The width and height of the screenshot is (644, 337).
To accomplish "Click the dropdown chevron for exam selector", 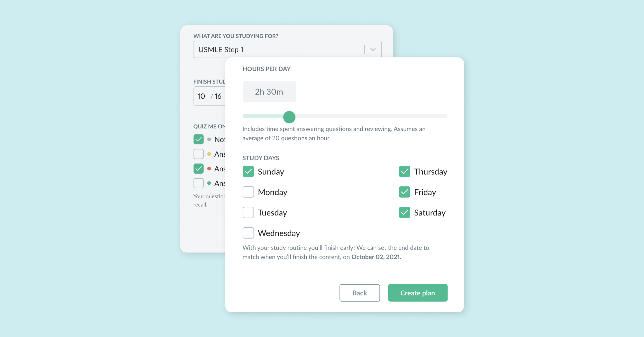I will (x=373, y=49).
